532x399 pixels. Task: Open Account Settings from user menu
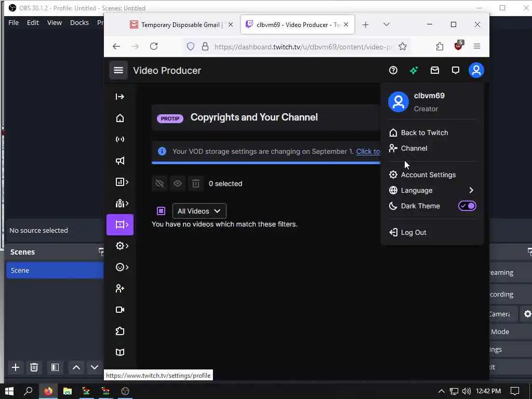[x=432, y=175]
